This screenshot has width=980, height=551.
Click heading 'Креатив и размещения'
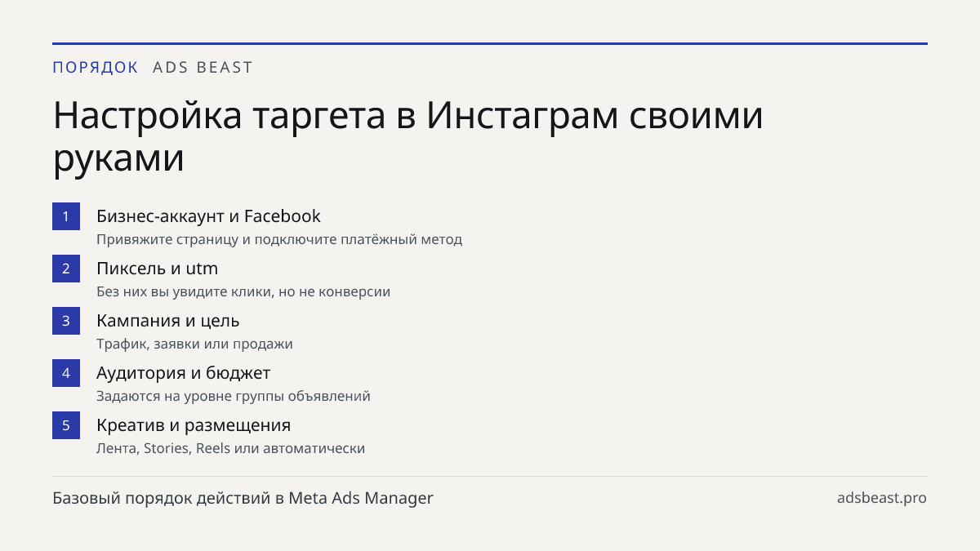coord(194,425)
